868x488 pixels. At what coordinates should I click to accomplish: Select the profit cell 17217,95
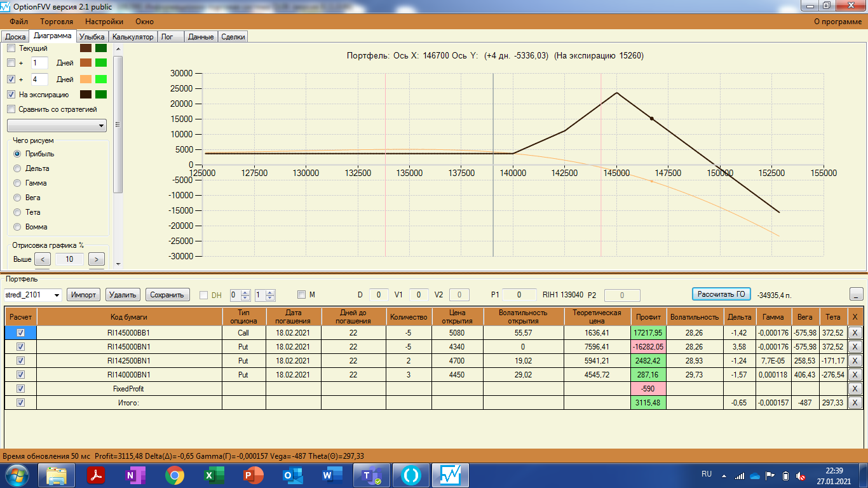pos(648,332)
